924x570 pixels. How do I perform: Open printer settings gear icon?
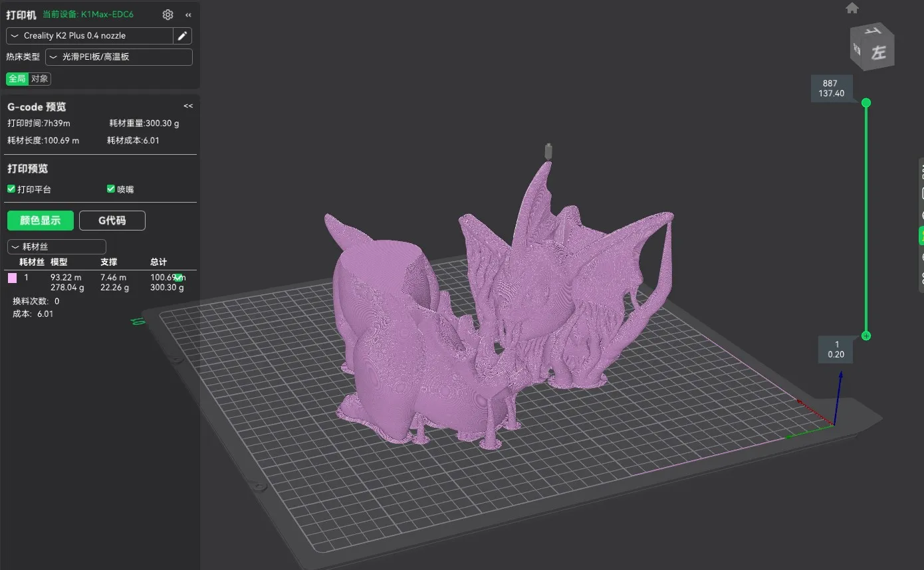point(168,15)
